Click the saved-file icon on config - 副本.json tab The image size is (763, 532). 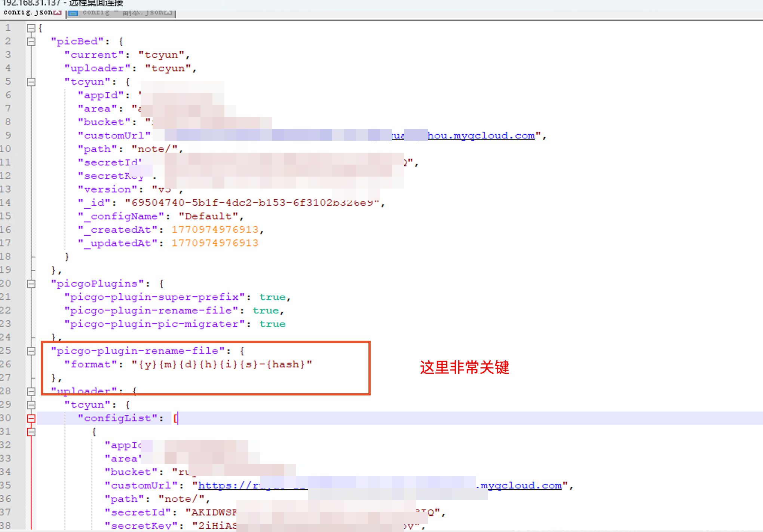[73, 13]
